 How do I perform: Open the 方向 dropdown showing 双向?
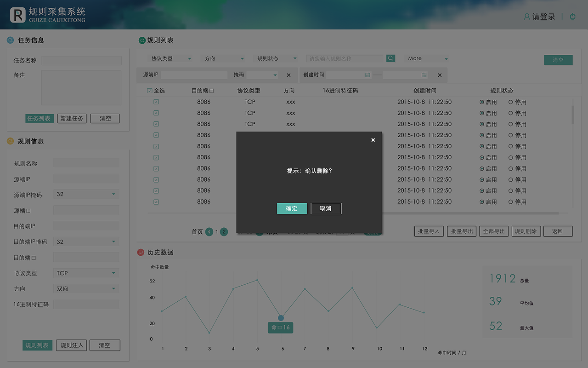click(x=86, y=289)
